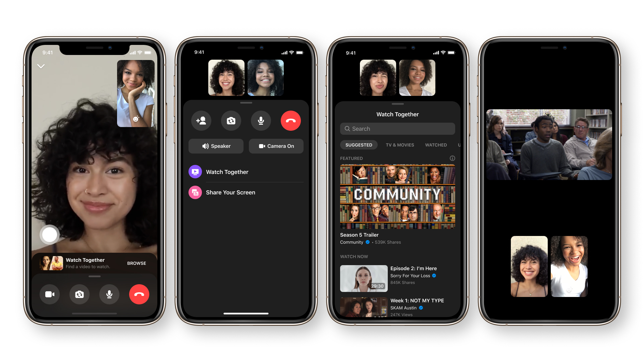Tap the Share Your Screen icon
Image resolution: width=644 pixels, height=362 pixels.
click(196, 192)
